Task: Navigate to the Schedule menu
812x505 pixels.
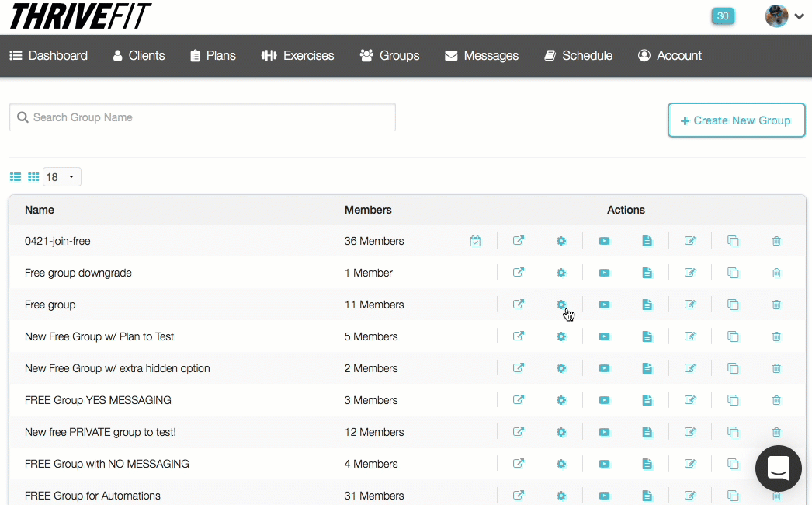Action: pos(578,56)
